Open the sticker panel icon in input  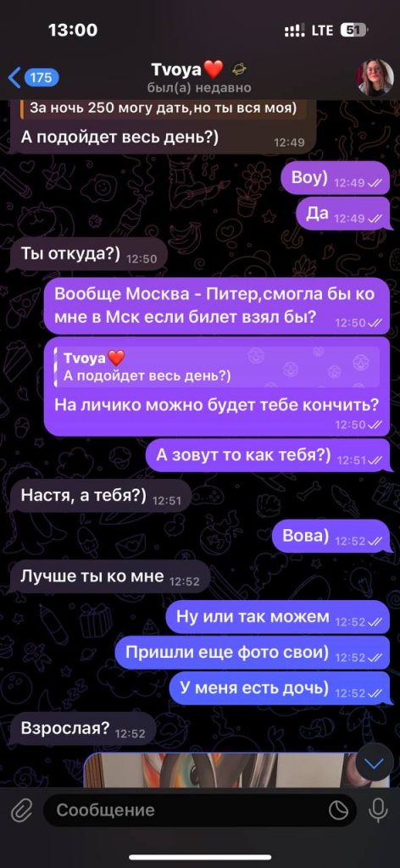click(339, 811)
